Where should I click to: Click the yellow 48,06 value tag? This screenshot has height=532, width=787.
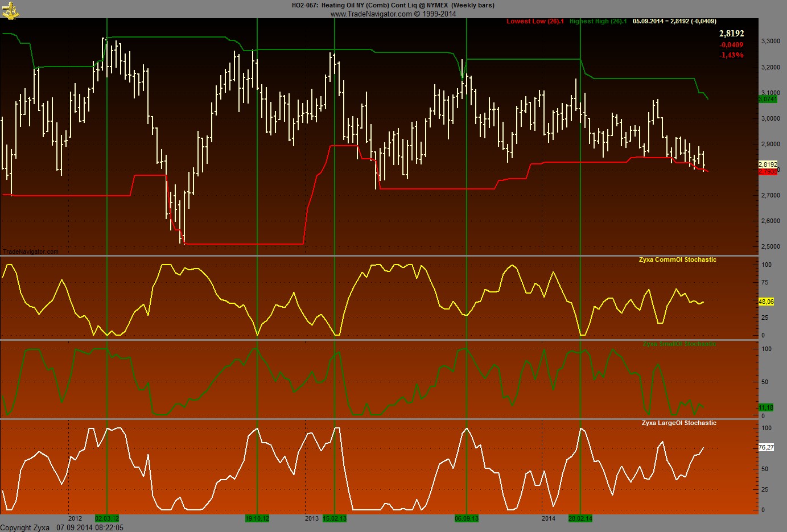point(767,302)
